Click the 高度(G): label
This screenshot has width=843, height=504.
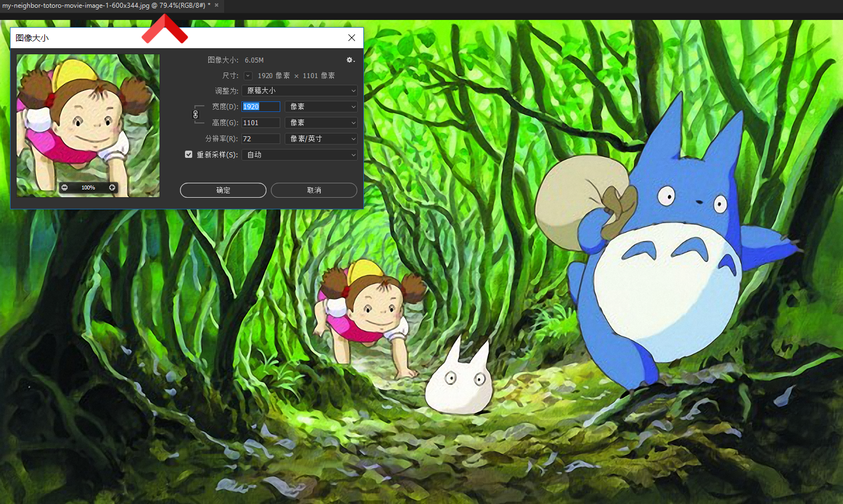225,122
